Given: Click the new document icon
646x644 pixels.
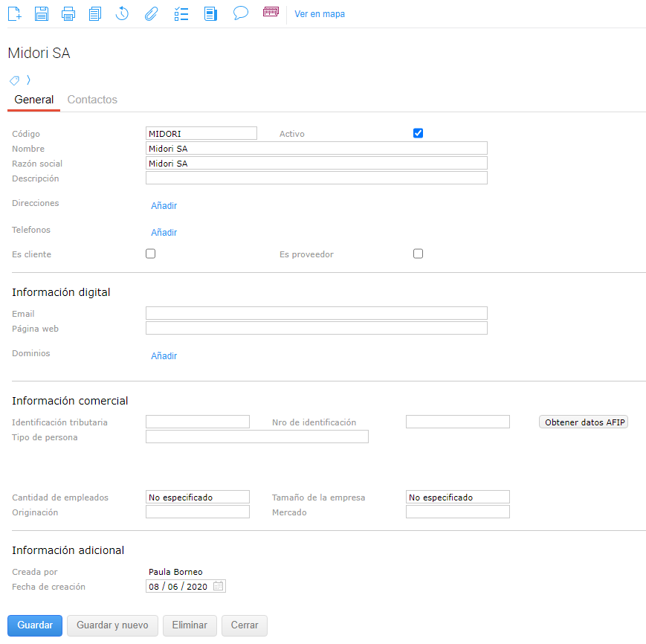Looking at the screenshot, I should (x=14, y=13).
